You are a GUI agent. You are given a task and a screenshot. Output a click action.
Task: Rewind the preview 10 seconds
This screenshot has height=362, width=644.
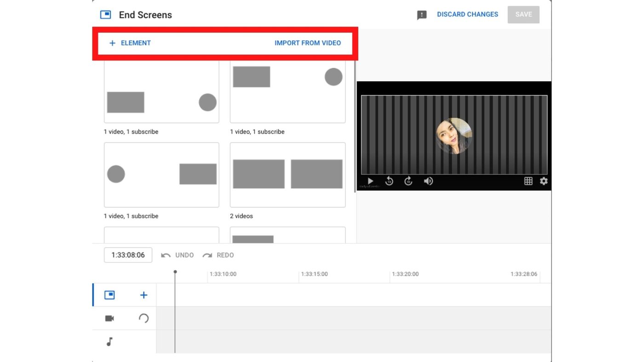389,181
